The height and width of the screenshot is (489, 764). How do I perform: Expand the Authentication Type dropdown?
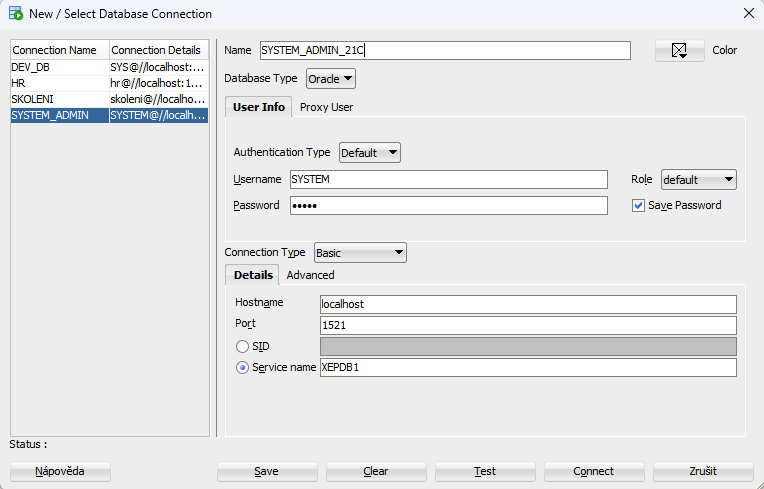pos(369,153)
